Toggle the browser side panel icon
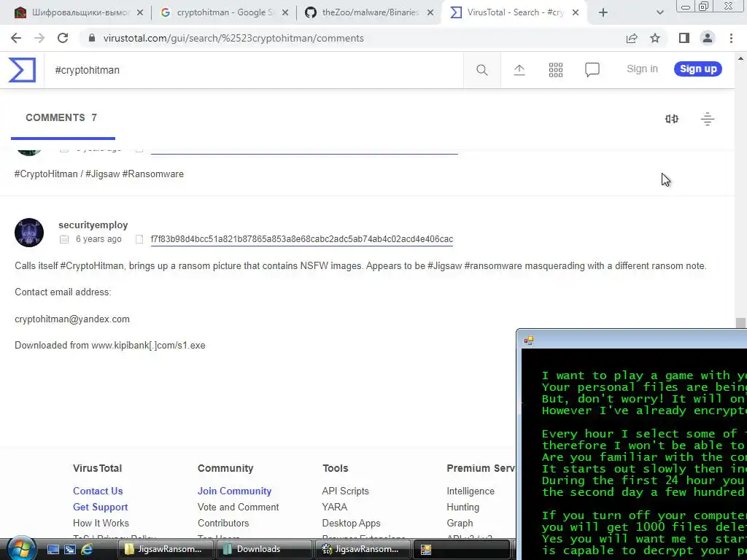Screen dimensions: 747x560 pos(684,38)
